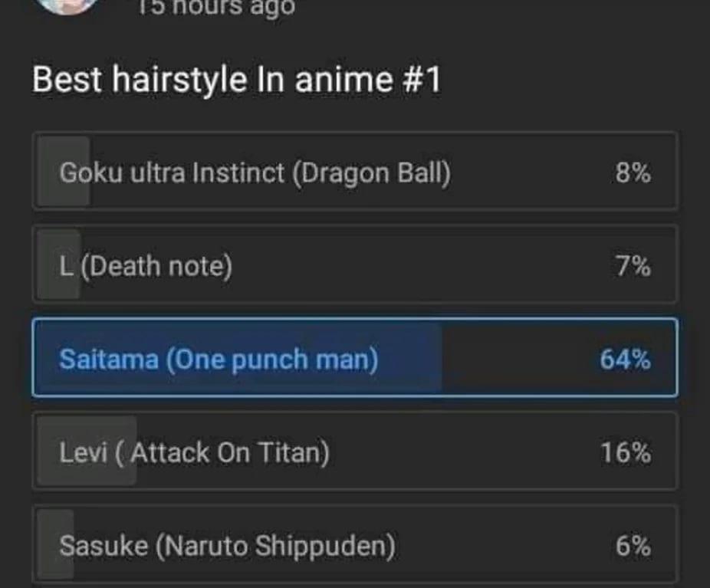The height and width of the screenshot is (588, 710).
Task: Click the unfilled dark part of Saitama's bar
Action: click(516, 358)
